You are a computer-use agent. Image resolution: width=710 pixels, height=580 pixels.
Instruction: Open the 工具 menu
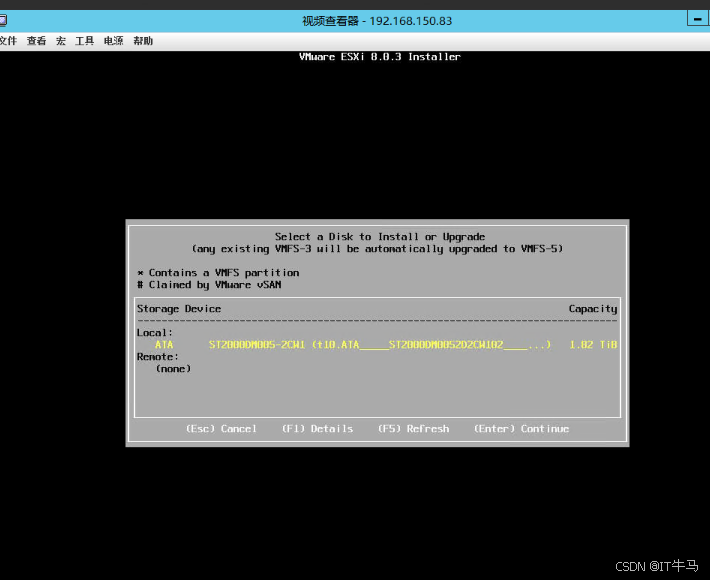click(x=85, y=41)
